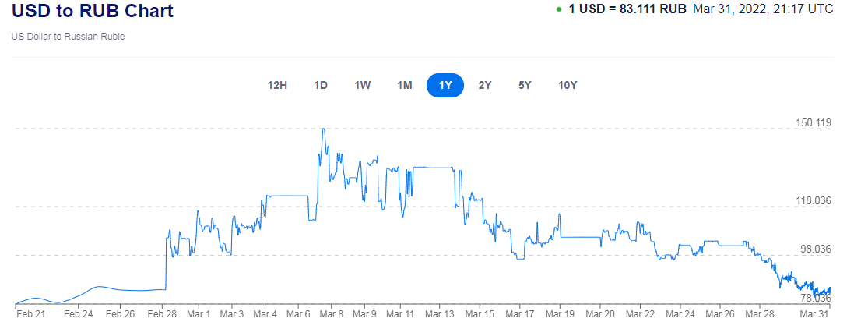Click the 78.036 axis label
868x336 pixels.
point(815,298)
